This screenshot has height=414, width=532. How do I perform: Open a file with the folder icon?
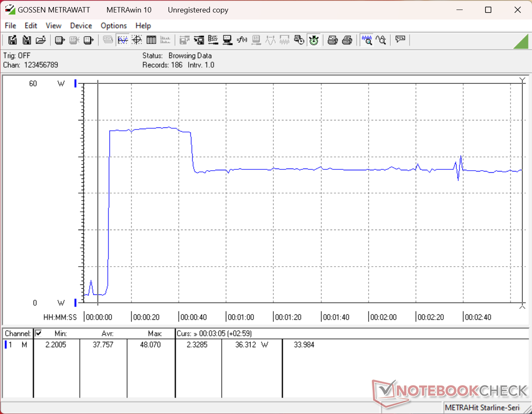click(41, 40)
